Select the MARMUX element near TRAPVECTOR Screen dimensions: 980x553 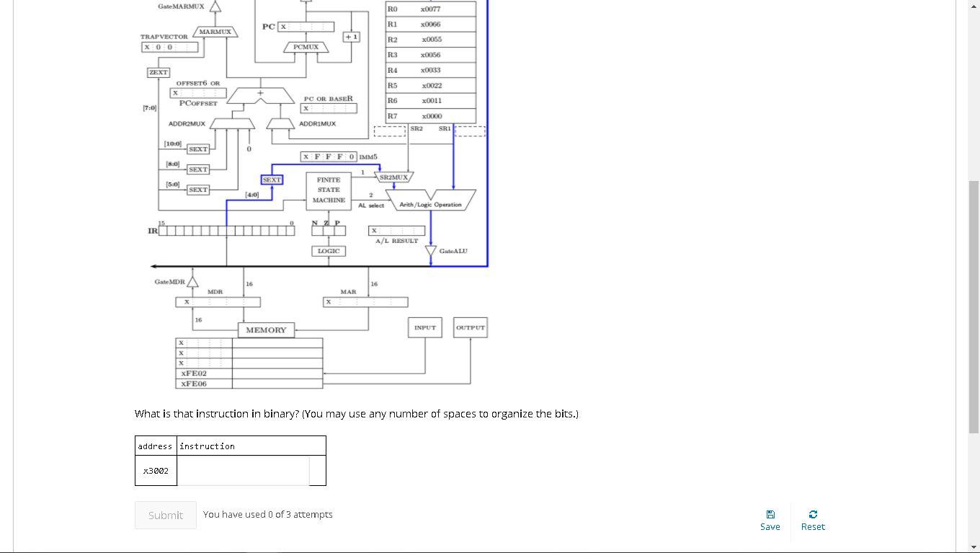tap(215, 31)
